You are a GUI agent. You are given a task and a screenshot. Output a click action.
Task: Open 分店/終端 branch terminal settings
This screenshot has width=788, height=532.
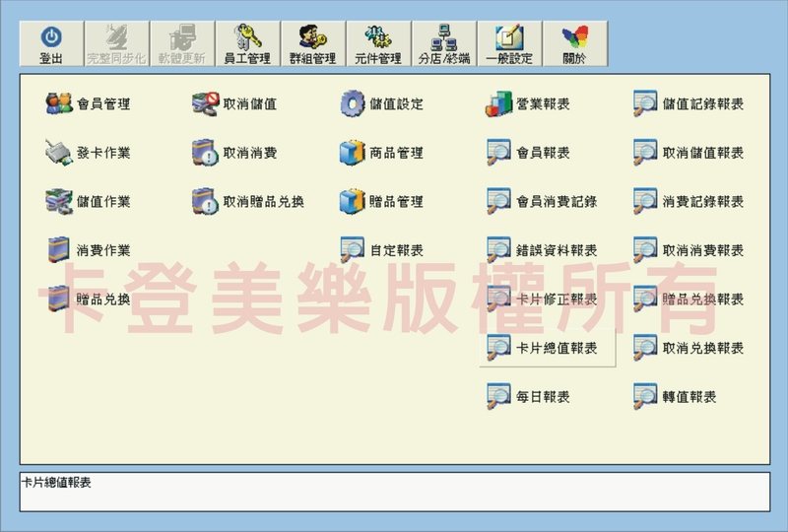click(x=444, y=43)
